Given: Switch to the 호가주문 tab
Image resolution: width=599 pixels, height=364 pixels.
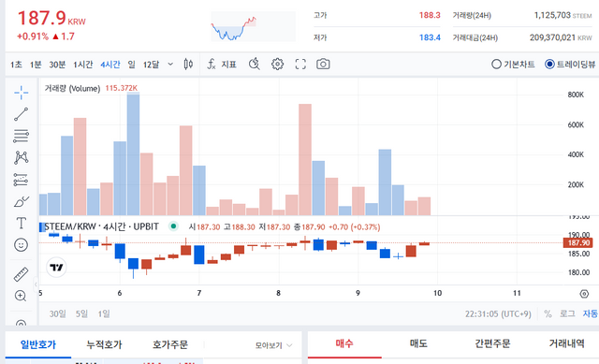Looking at the screenshot, I should 170,345.
